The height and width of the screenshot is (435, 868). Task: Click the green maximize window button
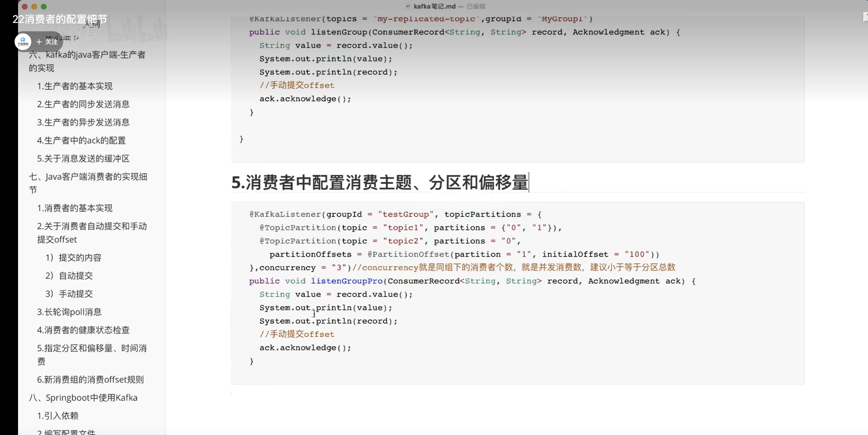[44, 7]
